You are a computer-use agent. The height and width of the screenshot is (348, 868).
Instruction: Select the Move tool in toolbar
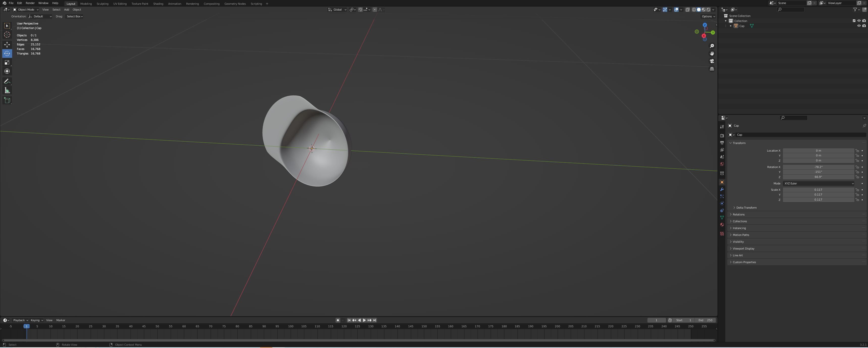pos(7,44)
